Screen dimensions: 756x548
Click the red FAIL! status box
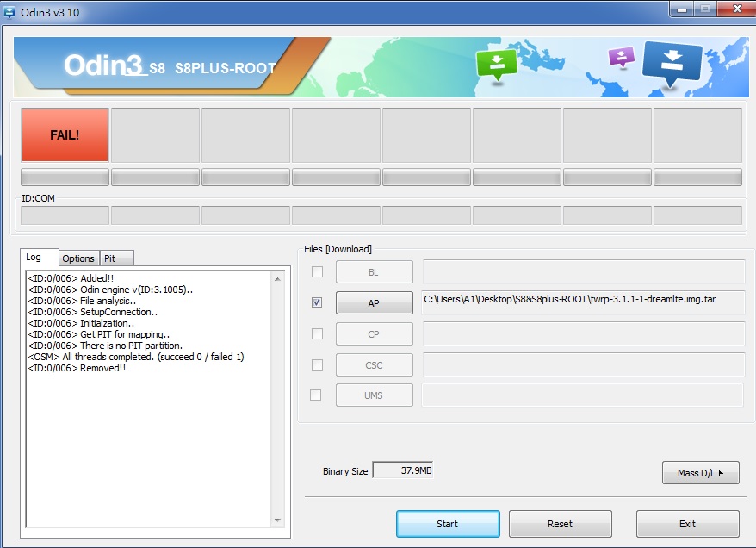coord(65,135)
